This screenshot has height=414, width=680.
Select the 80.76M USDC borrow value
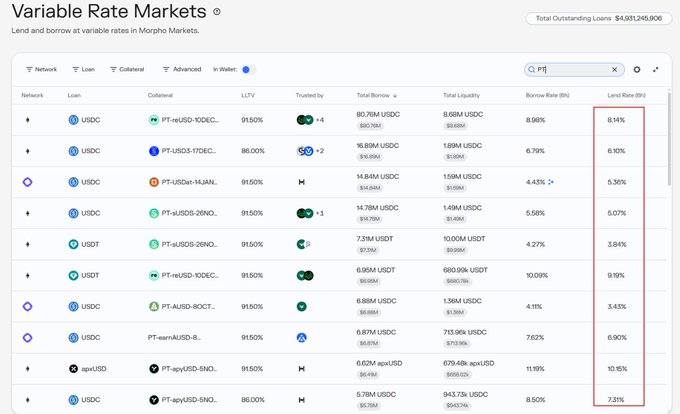tap(378, 114)
